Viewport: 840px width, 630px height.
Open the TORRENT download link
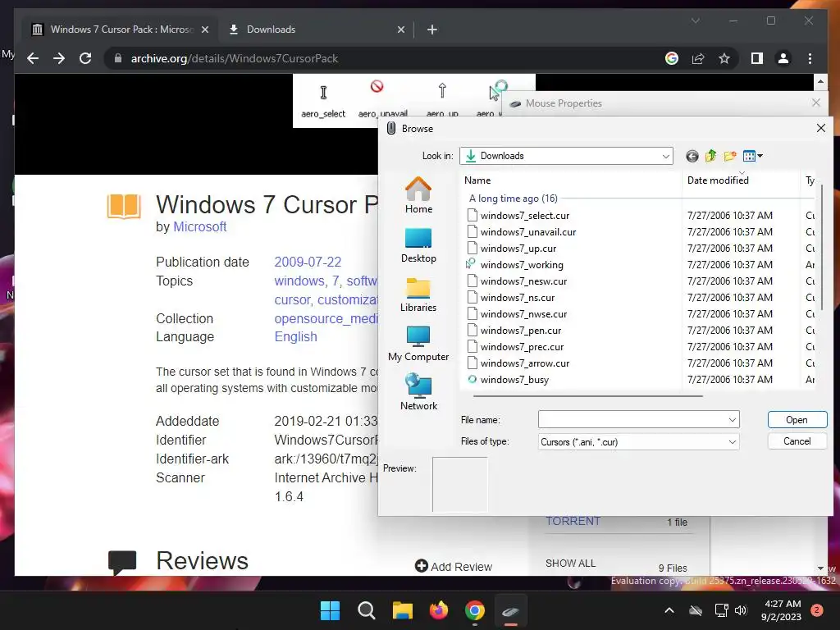pyautogui.click(x=573, y=521)
